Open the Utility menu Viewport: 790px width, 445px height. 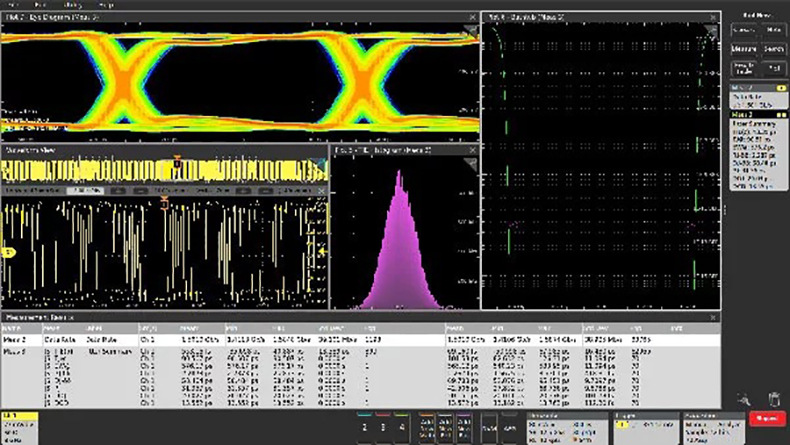[x=74, y=5]
